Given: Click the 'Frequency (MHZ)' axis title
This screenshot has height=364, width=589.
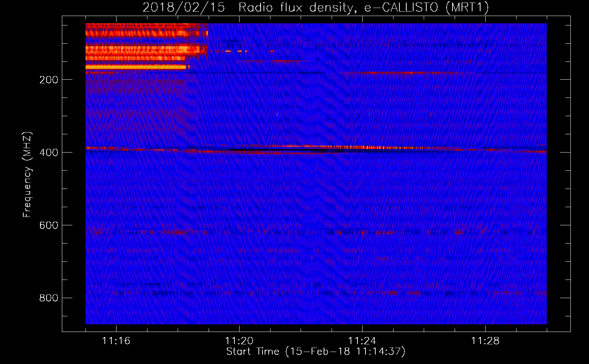Looking at the screenshot, I should pyautogui.click(x=27, y=174).
